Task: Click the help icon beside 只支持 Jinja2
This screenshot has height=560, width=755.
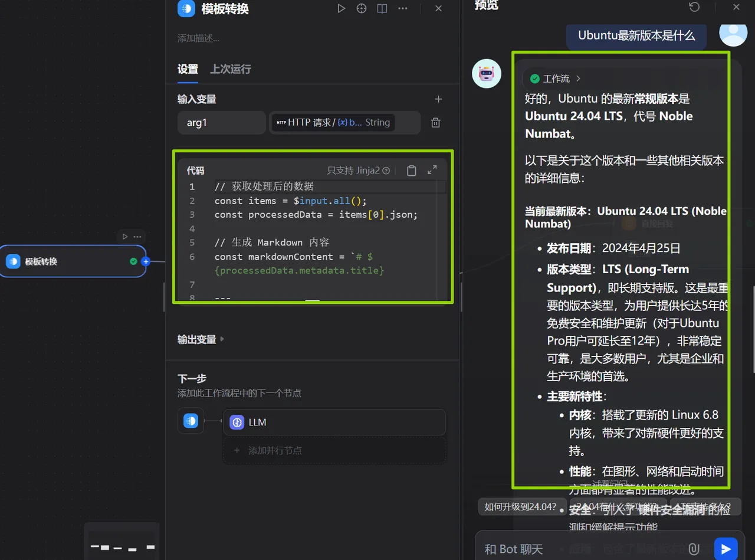Action: click(386, 171)
